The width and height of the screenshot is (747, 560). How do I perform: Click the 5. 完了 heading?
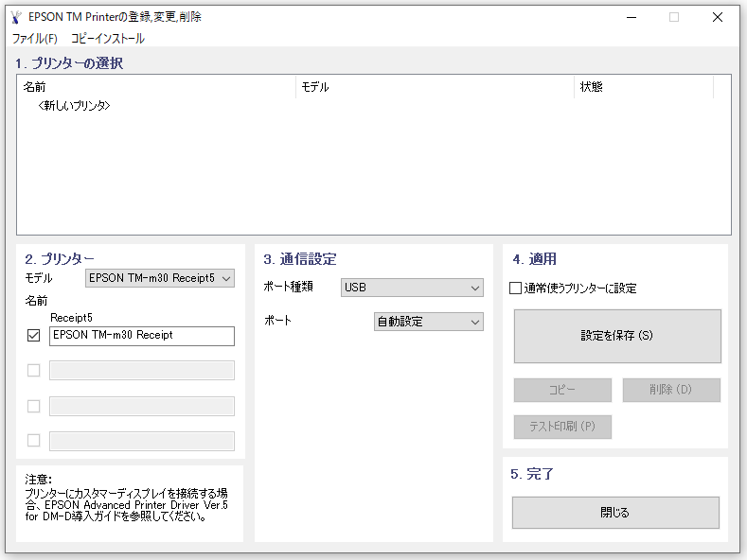tap(532, 474)
